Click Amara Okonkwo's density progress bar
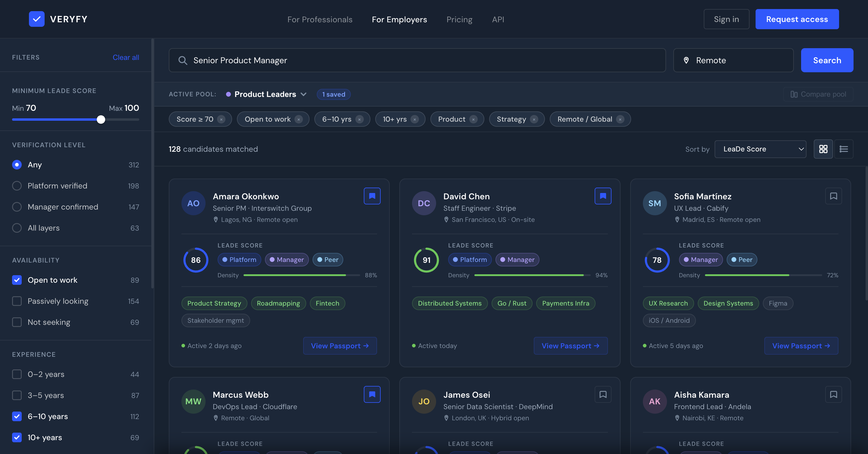 click(302, 275)
